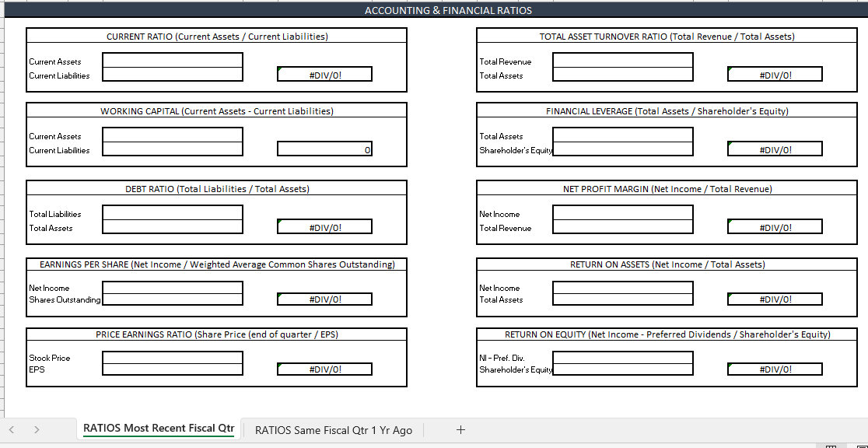Click Total Assets label in Debt Ratio box
This screenshot has height=448, width=868.
click(x=51, y=228)
